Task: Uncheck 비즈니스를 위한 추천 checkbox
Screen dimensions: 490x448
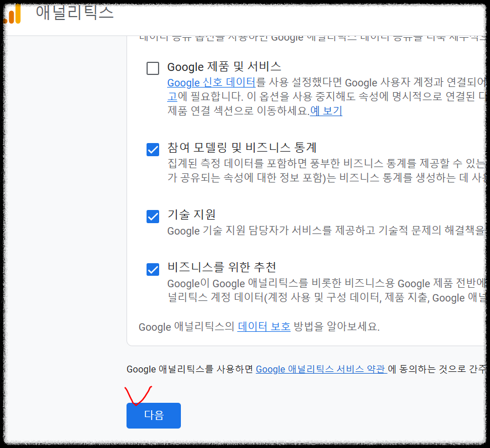Action: click(x=153, y=269)
